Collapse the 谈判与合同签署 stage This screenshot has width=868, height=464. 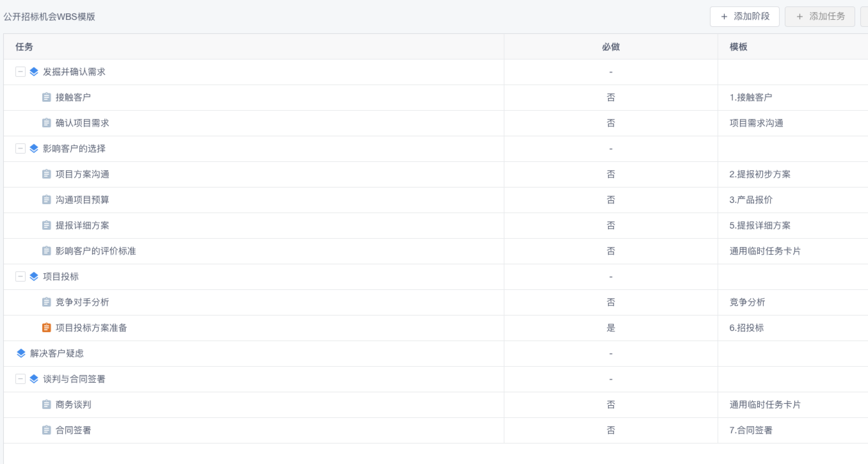click(x=20, y=379)
